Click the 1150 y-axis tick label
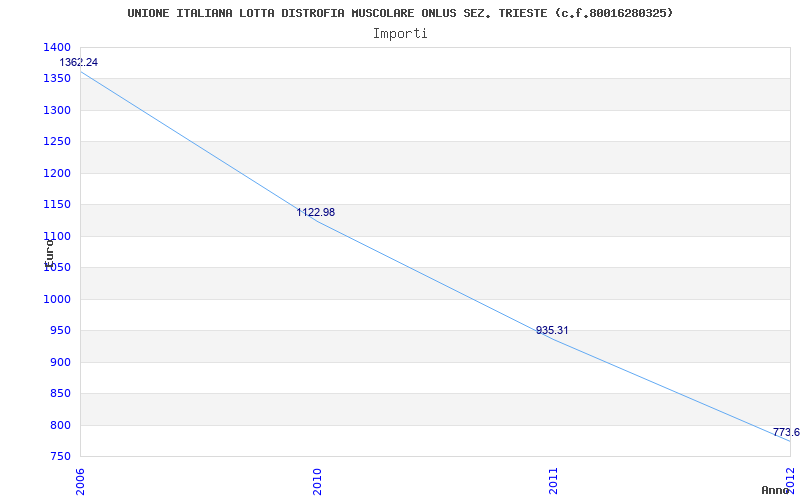800x500 pixels. click(57, 205)
